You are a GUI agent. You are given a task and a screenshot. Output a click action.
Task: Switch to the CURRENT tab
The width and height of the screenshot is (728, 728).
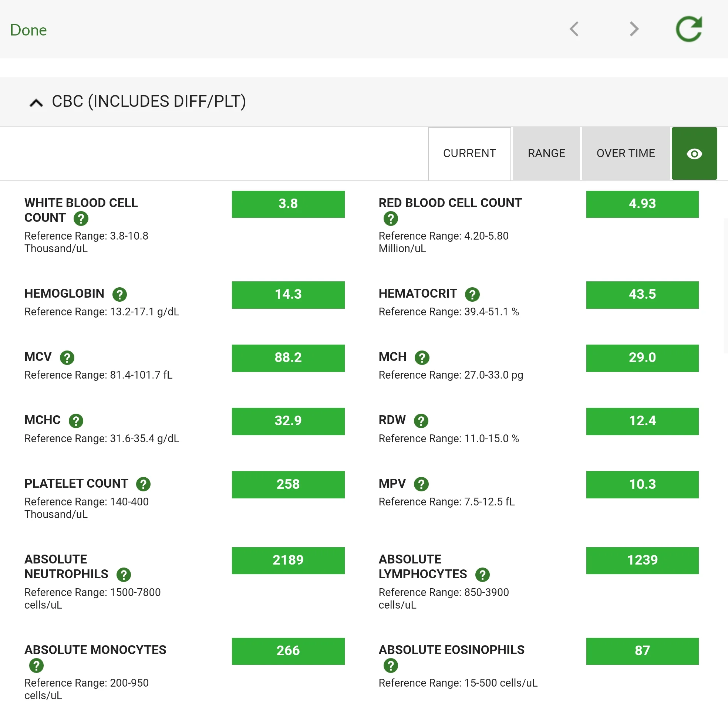pos(469,153)
